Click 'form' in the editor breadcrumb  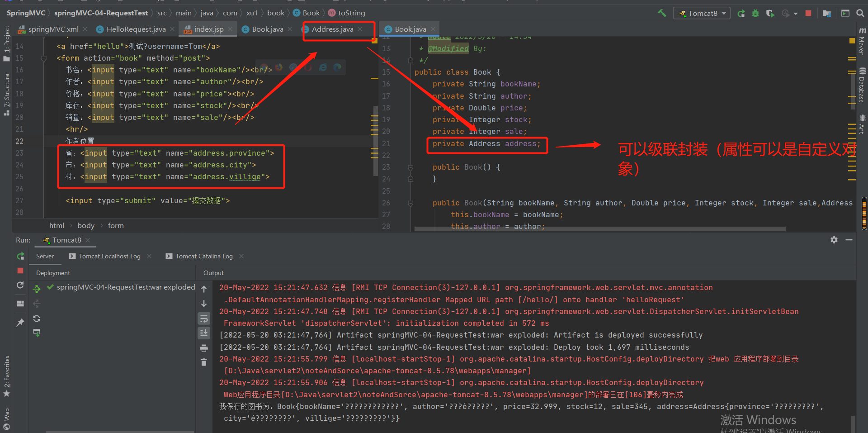tap(116, 225)
